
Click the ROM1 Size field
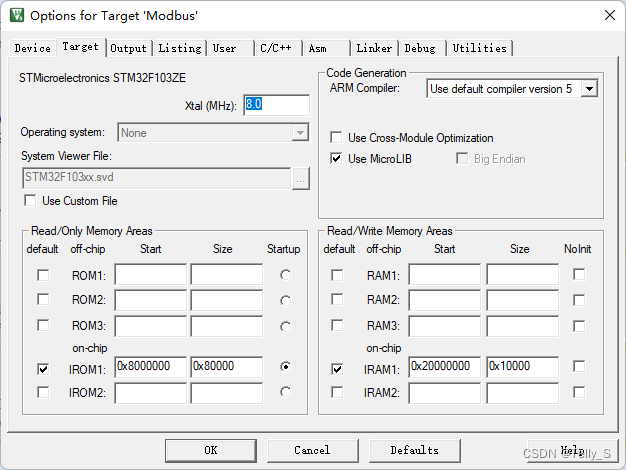pyautogui.click(x=227, y=274)
